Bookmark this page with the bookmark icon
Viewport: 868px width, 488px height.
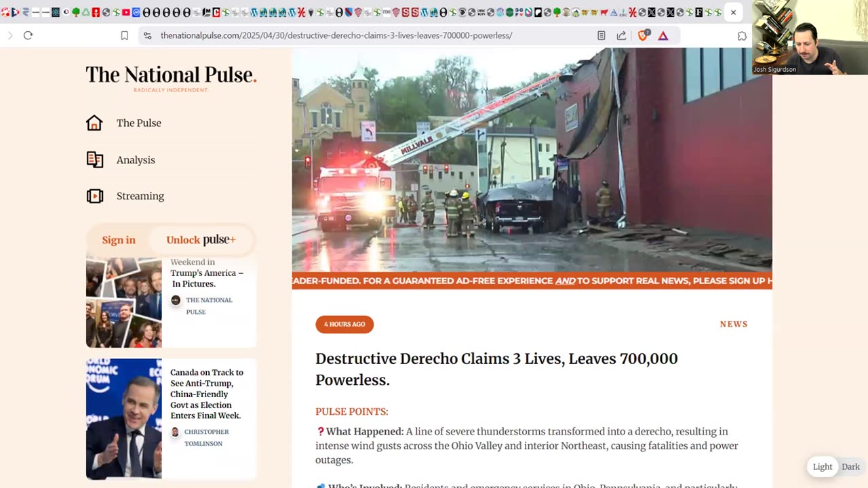(125, 35)
